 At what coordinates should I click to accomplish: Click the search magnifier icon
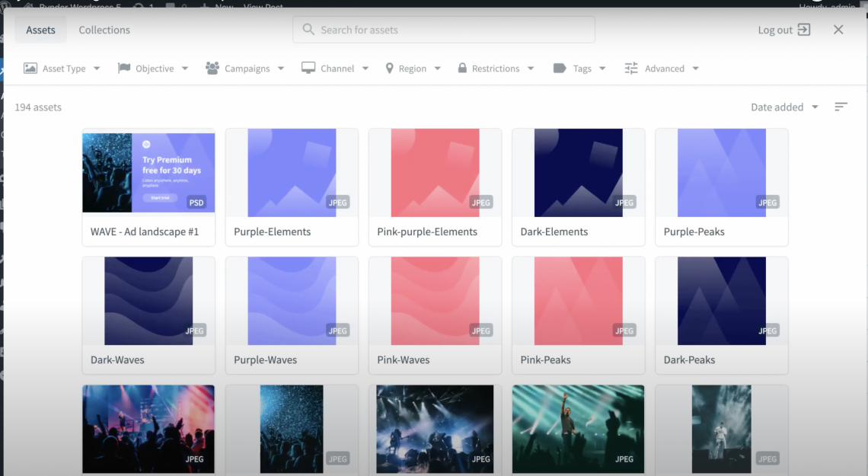point(308,29)
